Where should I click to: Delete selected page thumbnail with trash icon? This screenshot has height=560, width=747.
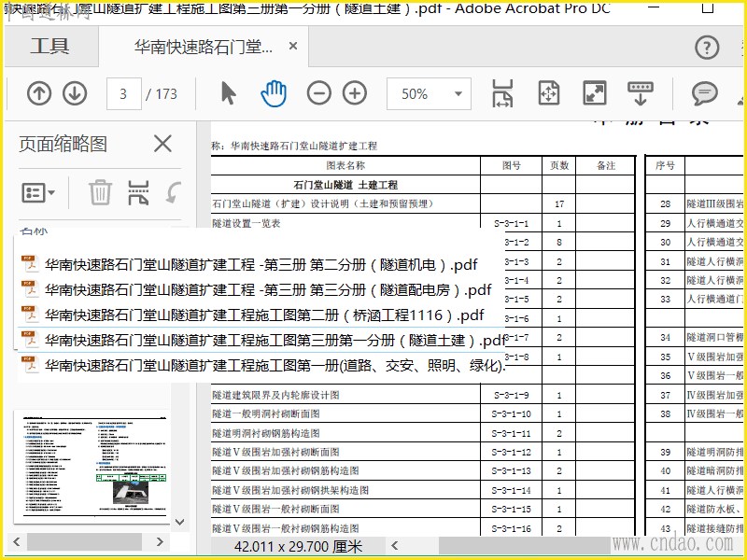click(x=100, y=192)
